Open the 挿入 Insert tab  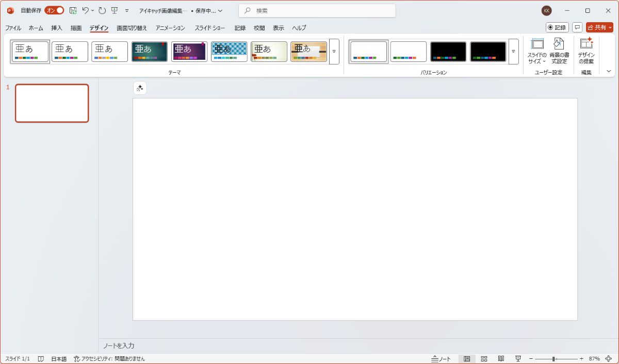pyautogui.click(x=57, y=28)
